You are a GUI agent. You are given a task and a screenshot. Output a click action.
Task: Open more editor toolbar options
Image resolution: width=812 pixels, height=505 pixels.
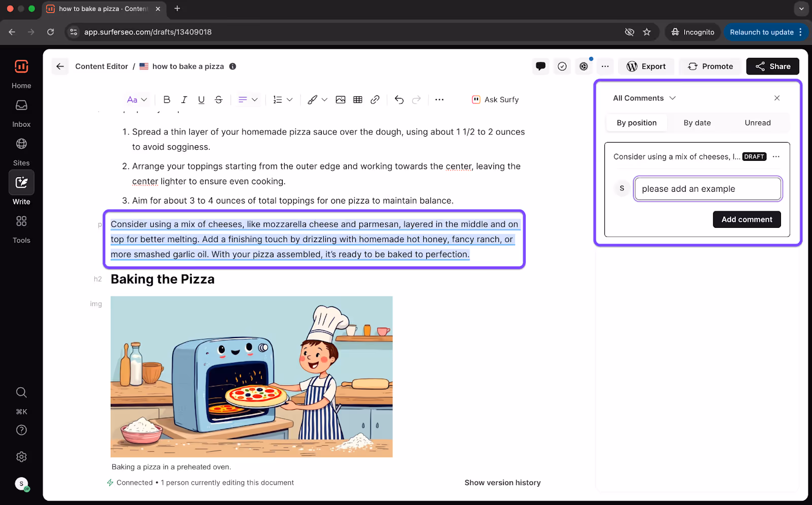pyautogui.click(x=439, y=99)
